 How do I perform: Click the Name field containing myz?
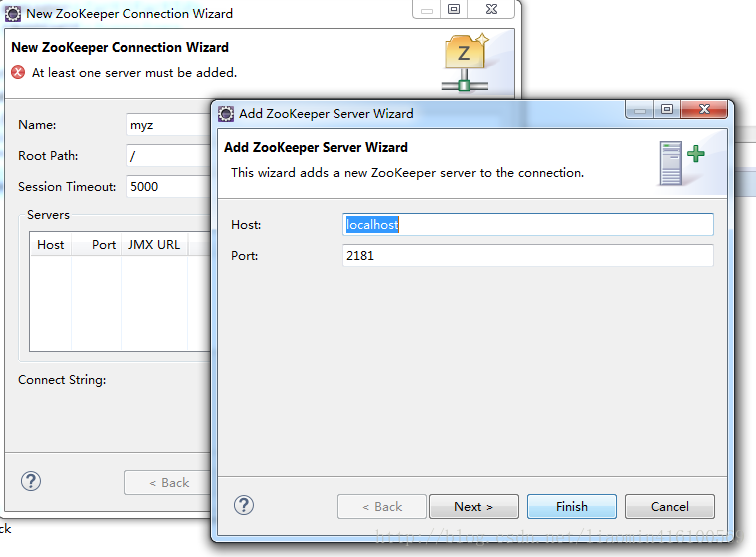pos(169,125)
